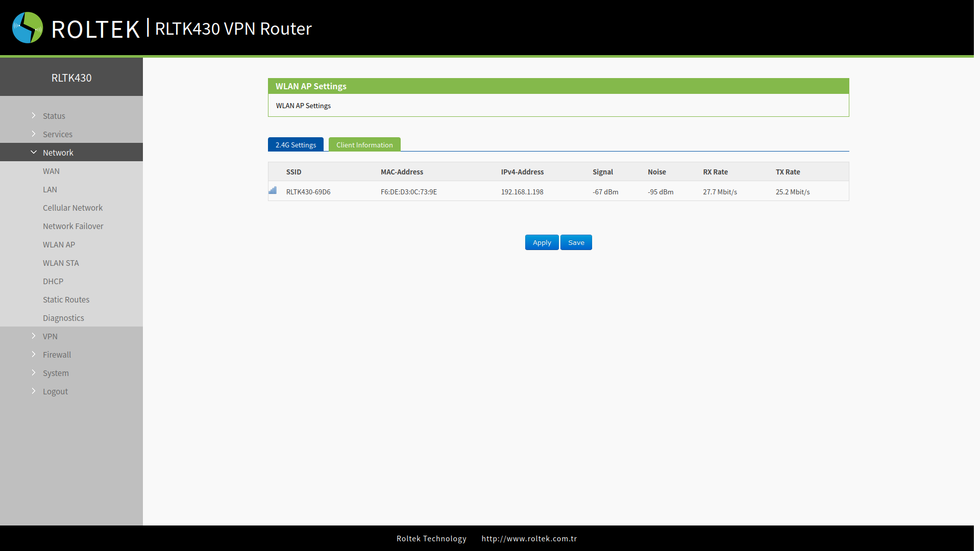Click the 25.2 Mbit/s TX rate value

(793, 192)
